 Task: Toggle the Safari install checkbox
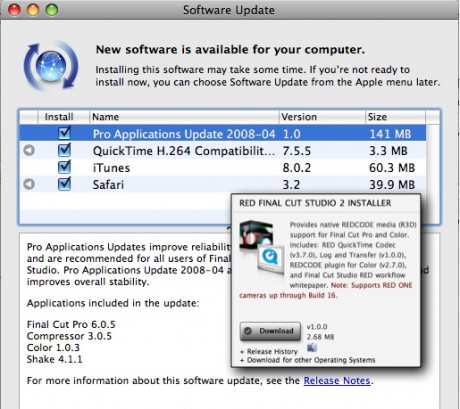64,184
